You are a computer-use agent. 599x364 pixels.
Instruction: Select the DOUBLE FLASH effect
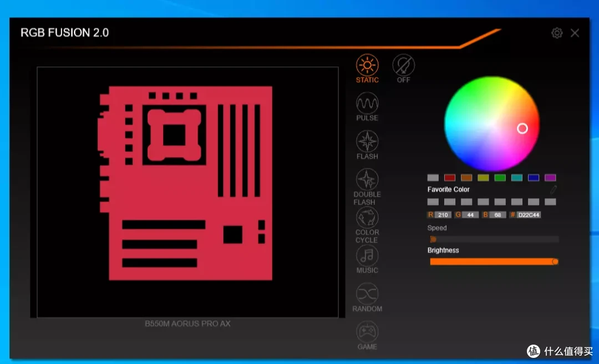367,187
